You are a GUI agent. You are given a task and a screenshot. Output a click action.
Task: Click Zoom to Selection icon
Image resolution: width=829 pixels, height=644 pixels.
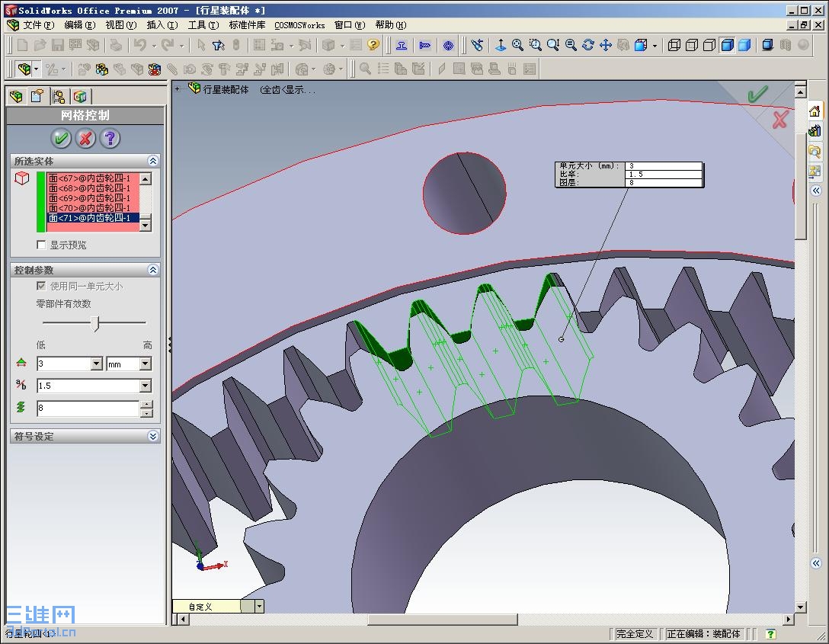pos(571,46)
